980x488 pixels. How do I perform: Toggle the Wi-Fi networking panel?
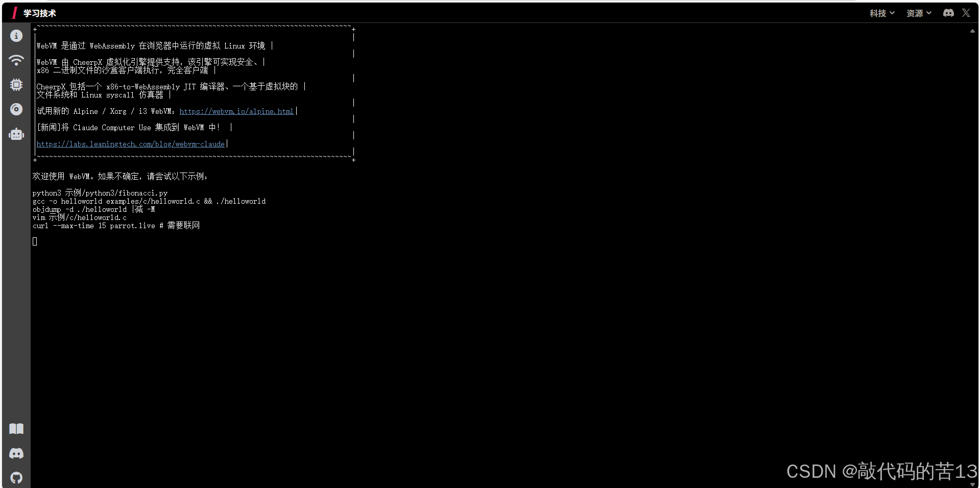(x=16, y=60)
